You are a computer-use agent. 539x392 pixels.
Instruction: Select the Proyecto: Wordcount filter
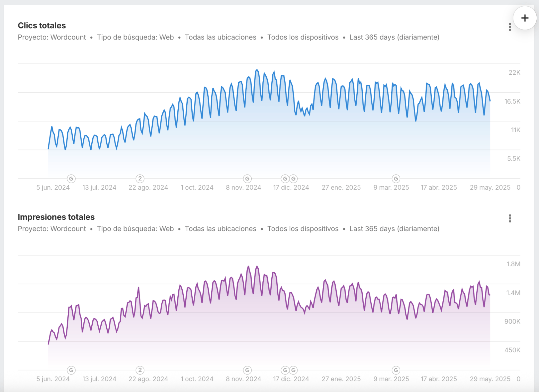(52, 37)
